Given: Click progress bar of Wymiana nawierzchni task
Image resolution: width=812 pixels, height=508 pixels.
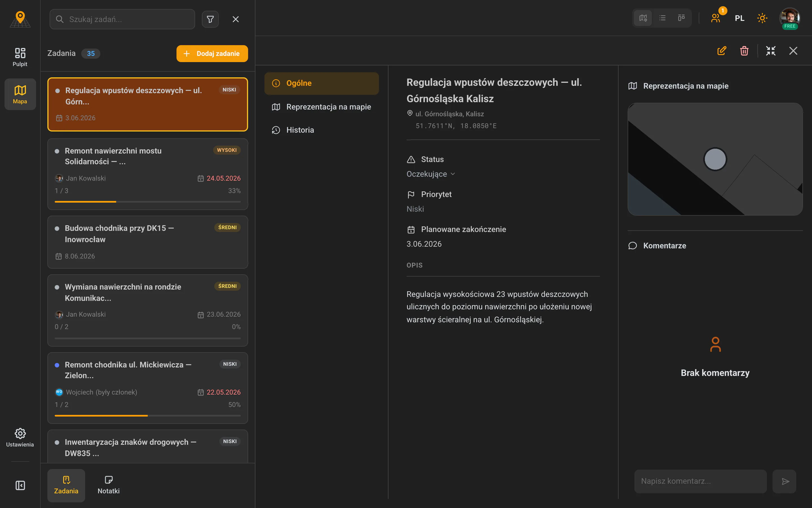Looking at the screenshot, I should click(x=148, y=338).
